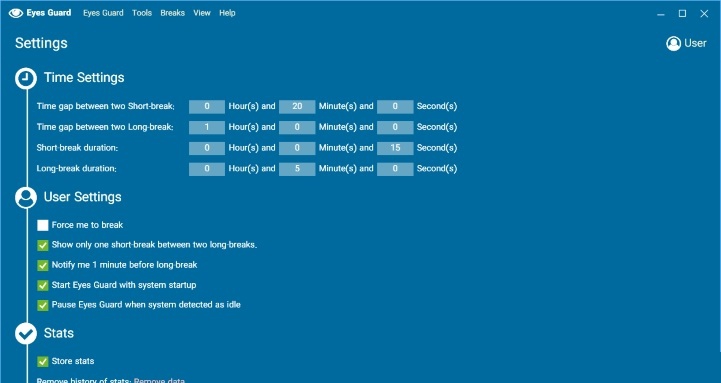Maximize the Eyes Guard window
The width and height of the screenshot is (721, 383).
(682, 14)
